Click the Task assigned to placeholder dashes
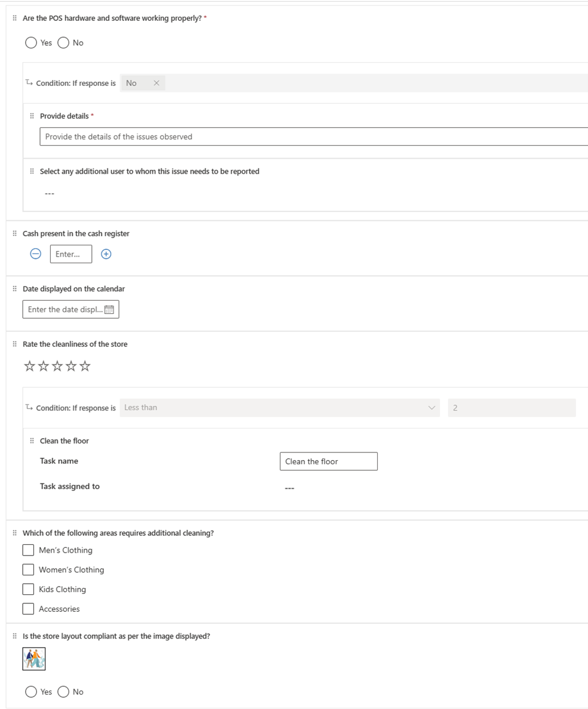The image size is (588, 709). tap(290, 488)
